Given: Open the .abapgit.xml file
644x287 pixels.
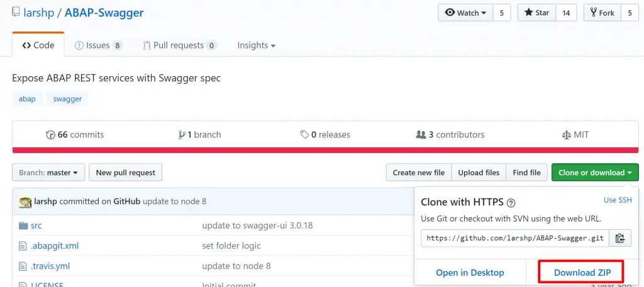Looking at the screenshot, I should (55, 246).
